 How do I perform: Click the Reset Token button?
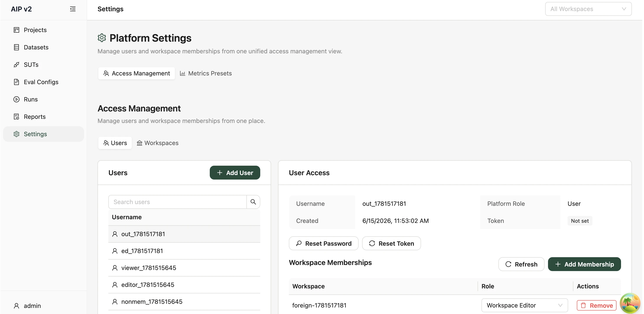(392, 244)
